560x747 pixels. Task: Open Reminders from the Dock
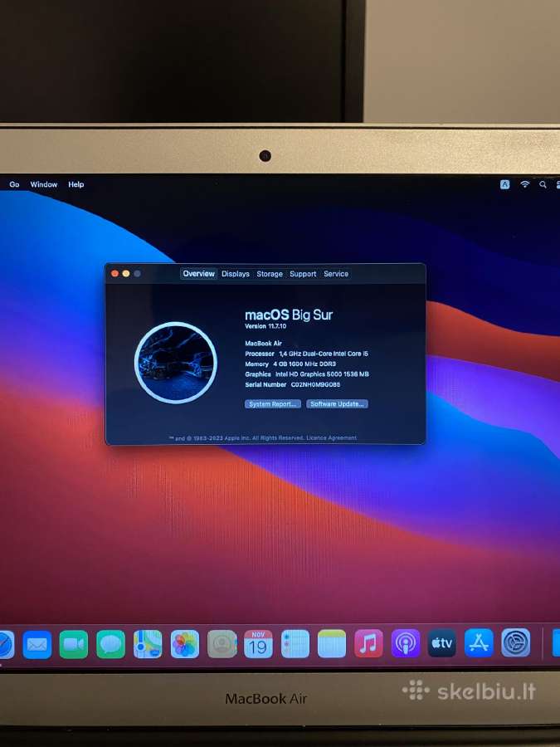[295, 644]
